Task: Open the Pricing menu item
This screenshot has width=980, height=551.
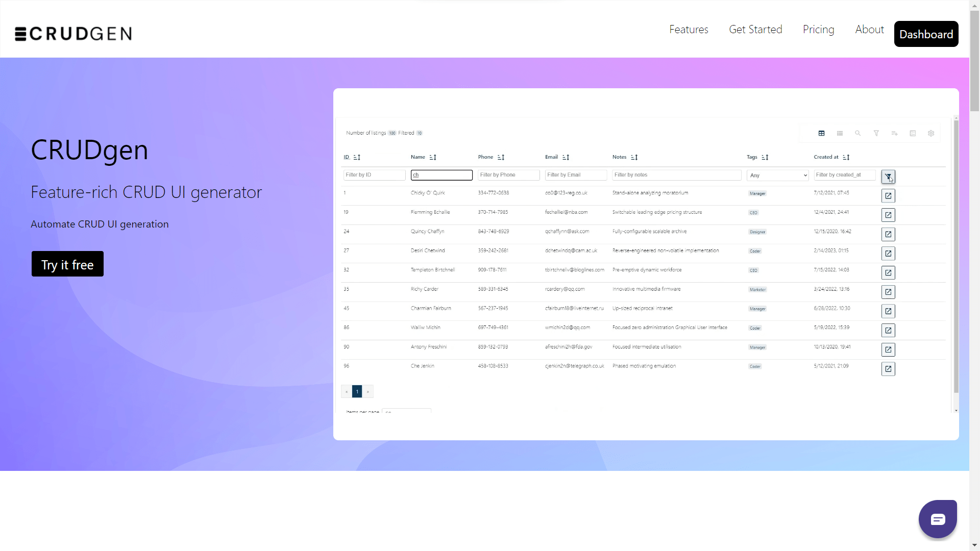Action: (x=818, y=30)
